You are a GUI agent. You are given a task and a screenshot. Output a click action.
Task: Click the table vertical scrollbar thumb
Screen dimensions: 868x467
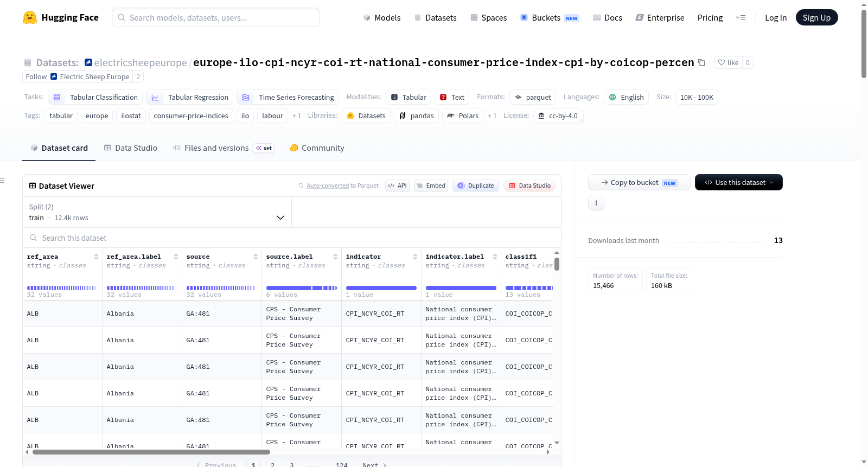[557, 264]
